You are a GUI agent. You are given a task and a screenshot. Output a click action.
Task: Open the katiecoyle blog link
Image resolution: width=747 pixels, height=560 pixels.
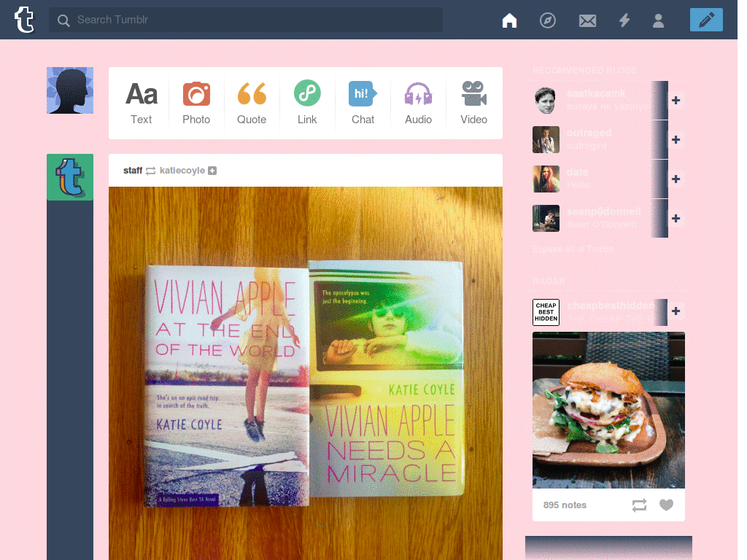(182, 171)
